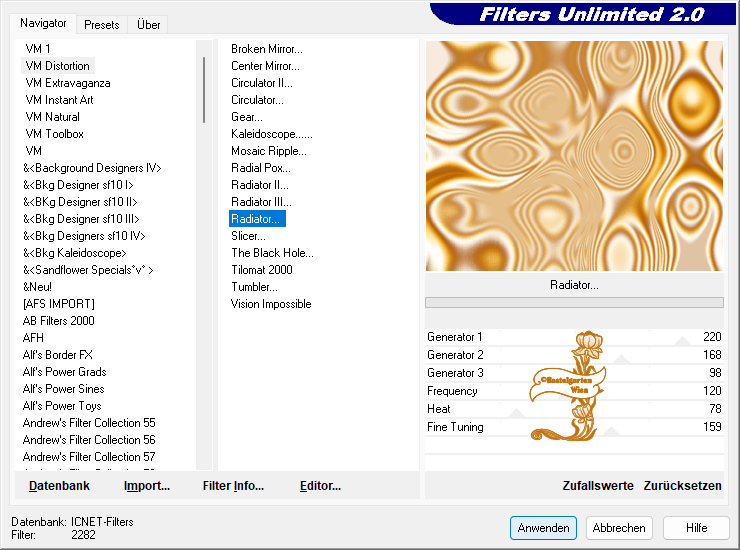Open Filter Info...

tap(233, 485)
